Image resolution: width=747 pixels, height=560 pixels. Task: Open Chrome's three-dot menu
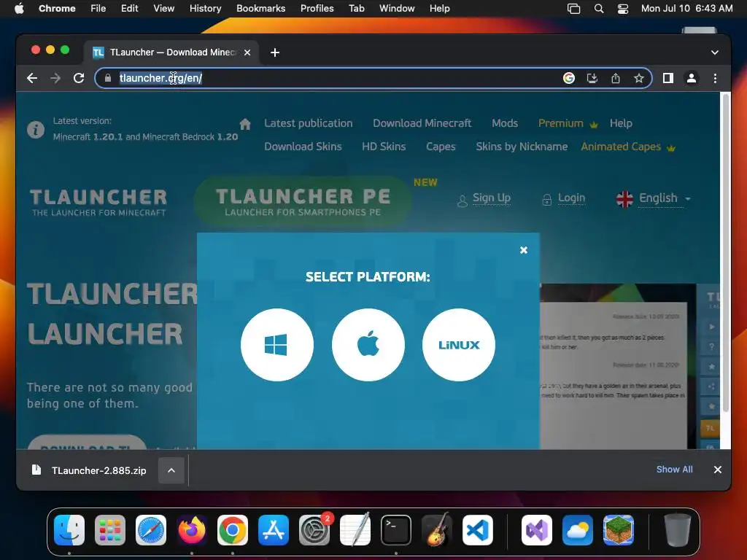click(715, 78)
